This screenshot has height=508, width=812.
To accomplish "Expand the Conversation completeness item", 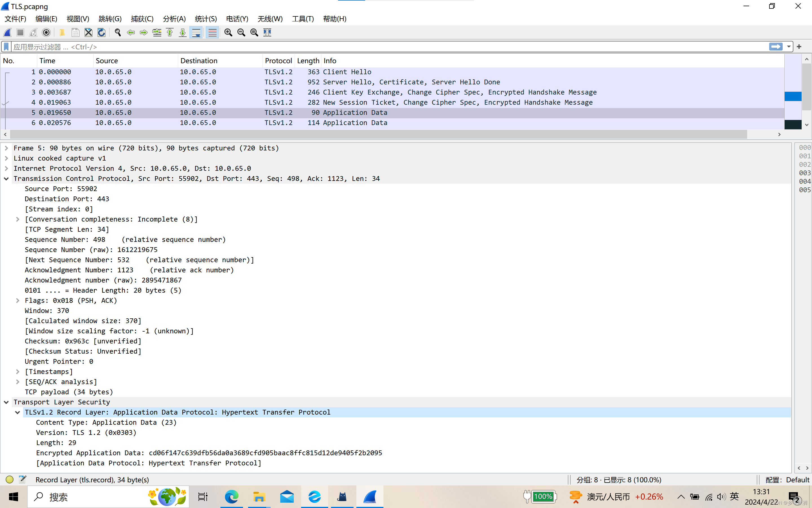I will point(17,219).
